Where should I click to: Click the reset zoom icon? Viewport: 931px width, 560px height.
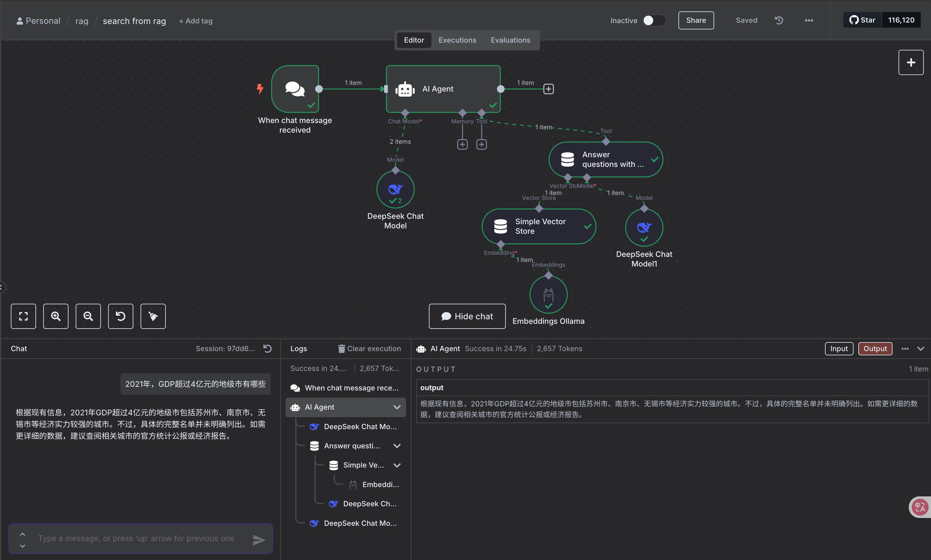(121, 316)
